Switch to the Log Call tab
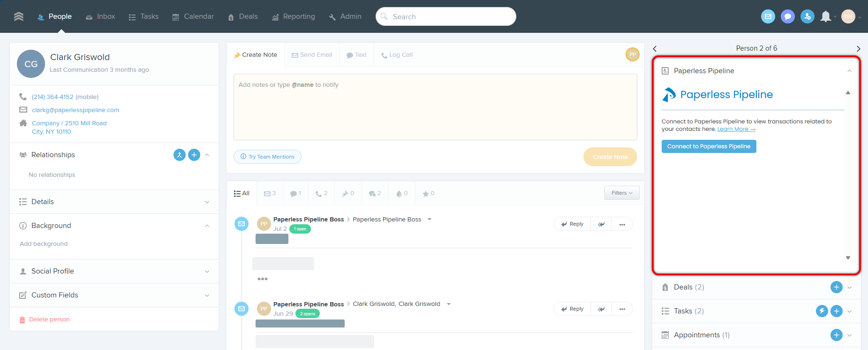The width and height of the screenshot is (868, 350). click(x=397, y=55)
